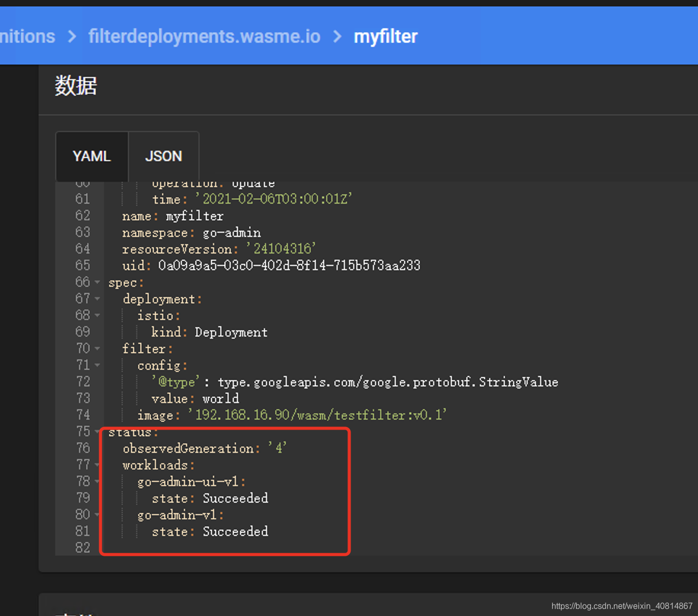Image resolution: width=698 pixels, height=616 pixels.
Task: Collapse istio fold arrow on line 68
Action: click(x=97, y=316)
